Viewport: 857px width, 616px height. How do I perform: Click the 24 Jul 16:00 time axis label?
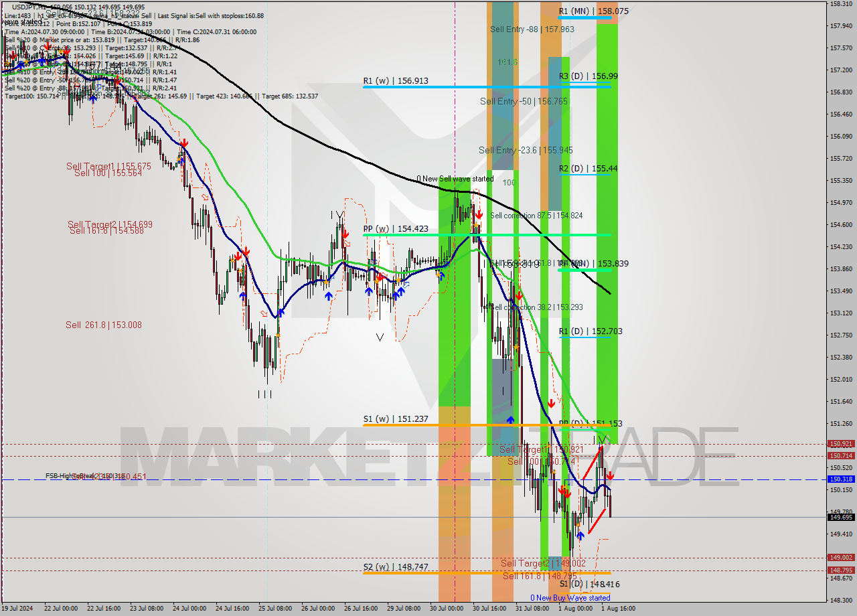232,609
